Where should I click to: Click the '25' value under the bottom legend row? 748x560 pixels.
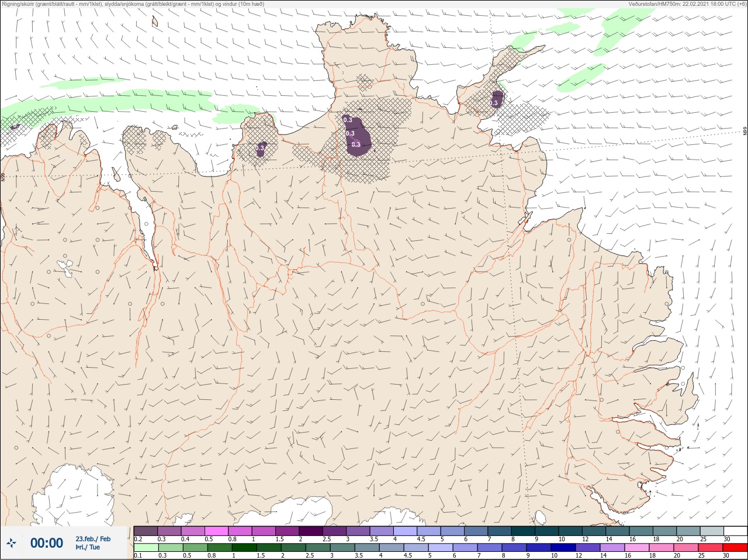pyautogui.click(x=702, y=555)
